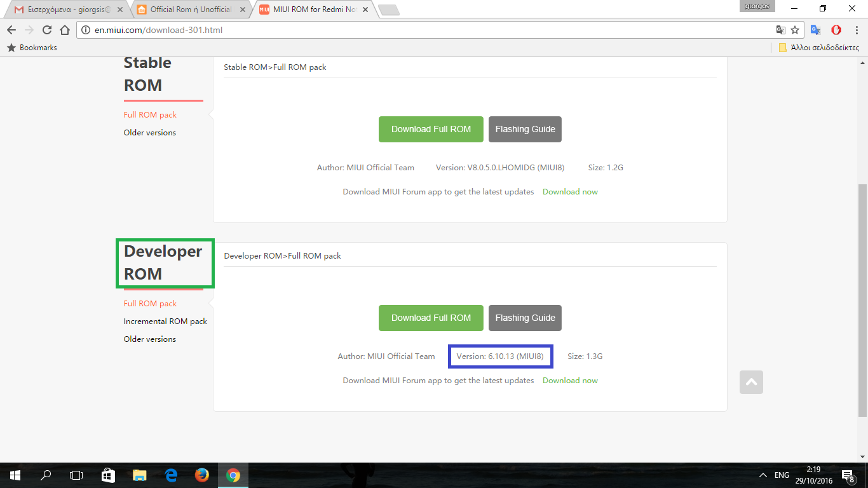Bookmark this page with the star icon

(x=794, y=30)
